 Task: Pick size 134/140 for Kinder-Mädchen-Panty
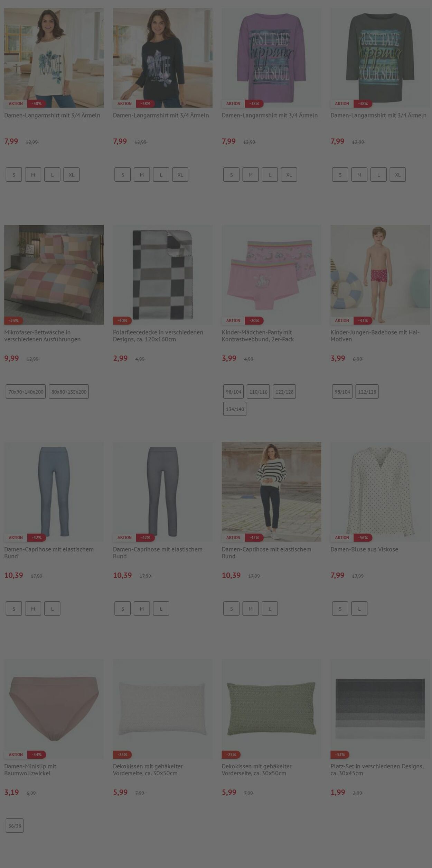(x=235, y=409)
